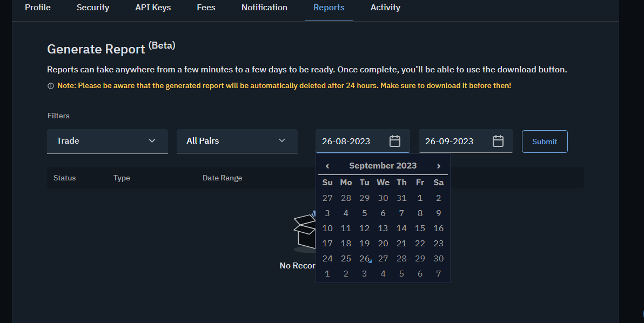Select September 26 in the calendar
The height and width of the screenshot is (323, 644).
[x=364, y=259]
